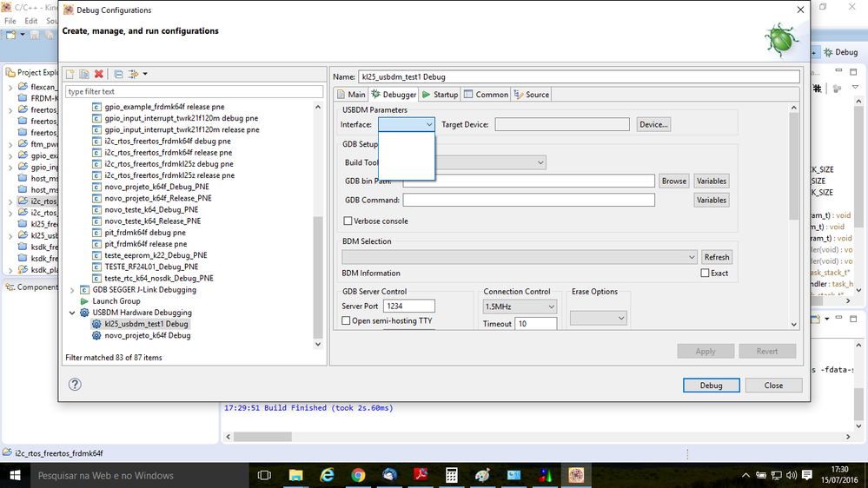Viewport: 868px width, 488px height.
Task: Click the Debug button
Action: (x=711, y=385)
